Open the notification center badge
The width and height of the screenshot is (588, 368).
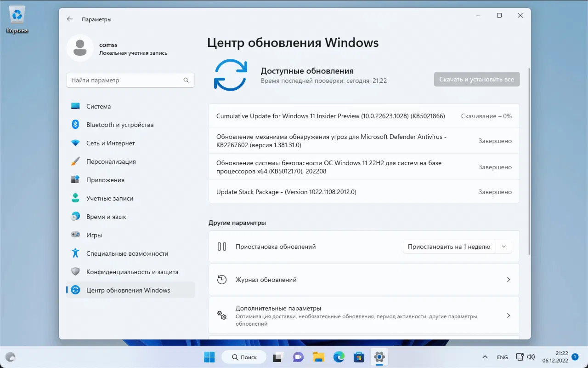pos(575,356)
